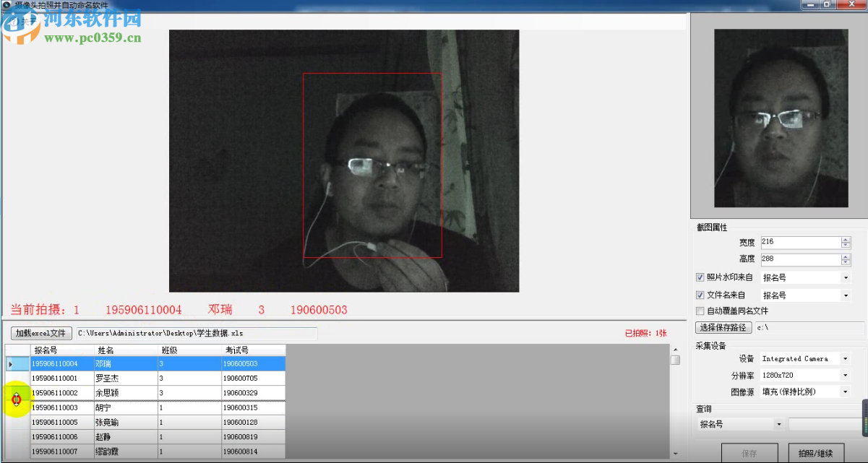Click the live camera video view

pos(344,161)
